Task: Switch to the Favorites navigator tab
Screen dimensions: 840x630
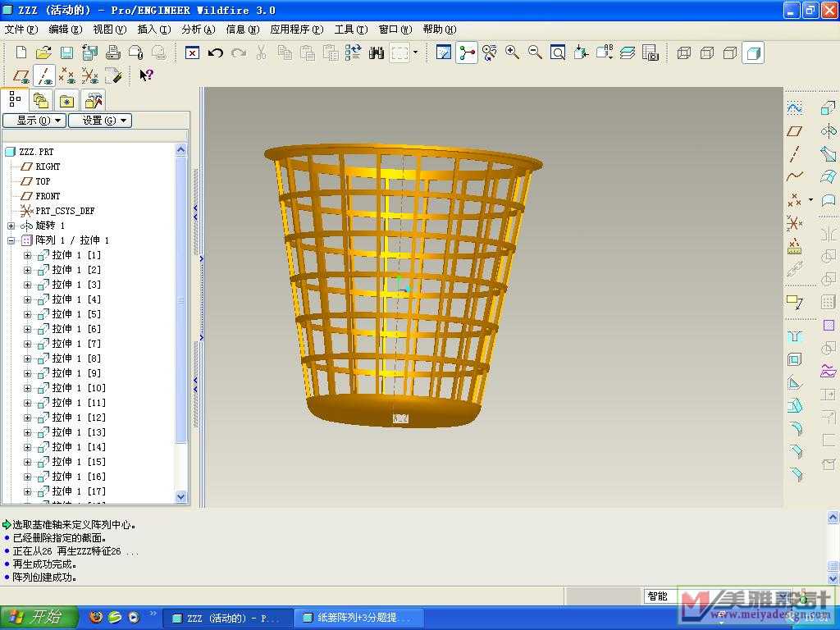Action: pos(67,100)
